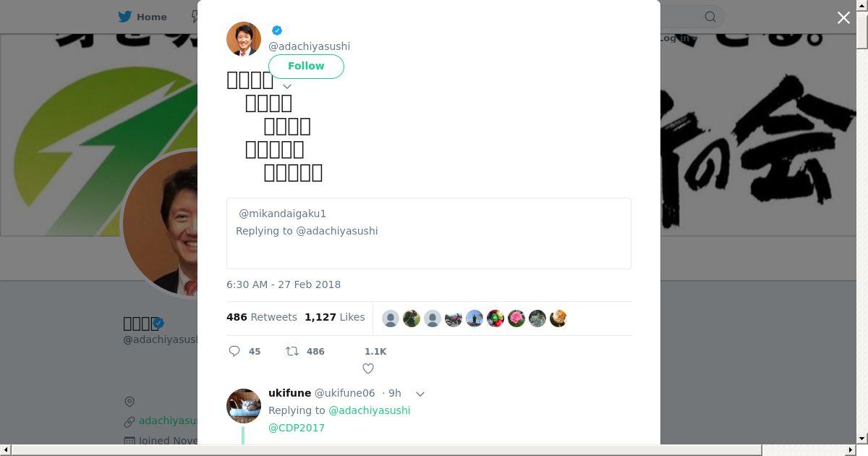Open ukifune reply options dropdown
Image resolution: width=868 pixels, height=456 pixels.
click(420, 394)
